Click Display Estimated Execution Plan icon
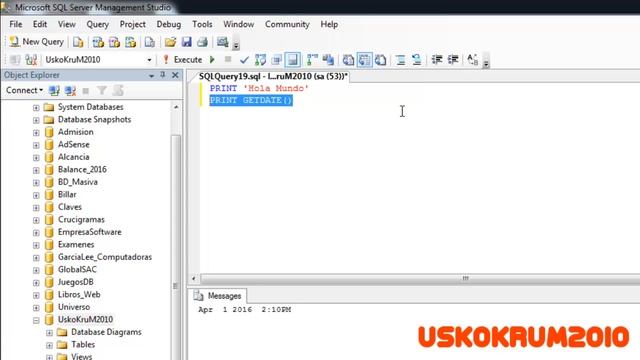This screenshot has height=360, width=640. [x=260, y=60]
